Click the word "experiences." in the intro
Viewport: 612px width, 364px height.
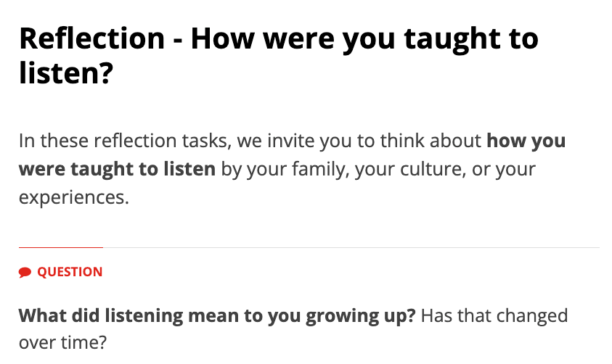[x=73, y=197]
